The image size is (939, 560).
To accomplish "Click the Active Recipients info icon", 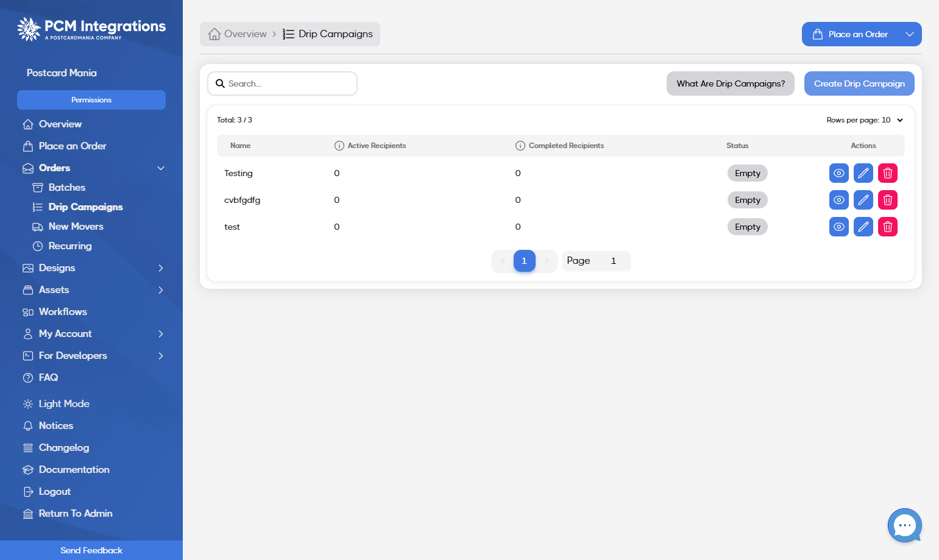I will 339,146.
